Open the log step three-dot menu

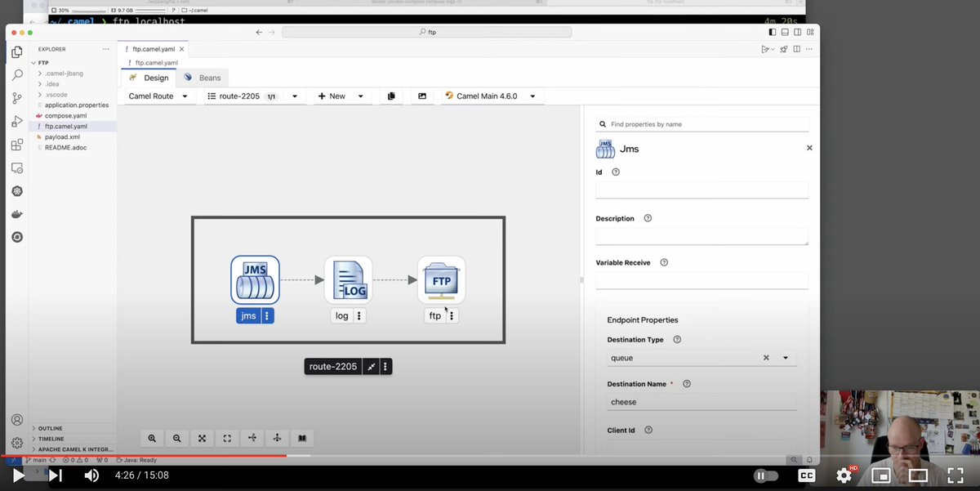coord(359,315)
